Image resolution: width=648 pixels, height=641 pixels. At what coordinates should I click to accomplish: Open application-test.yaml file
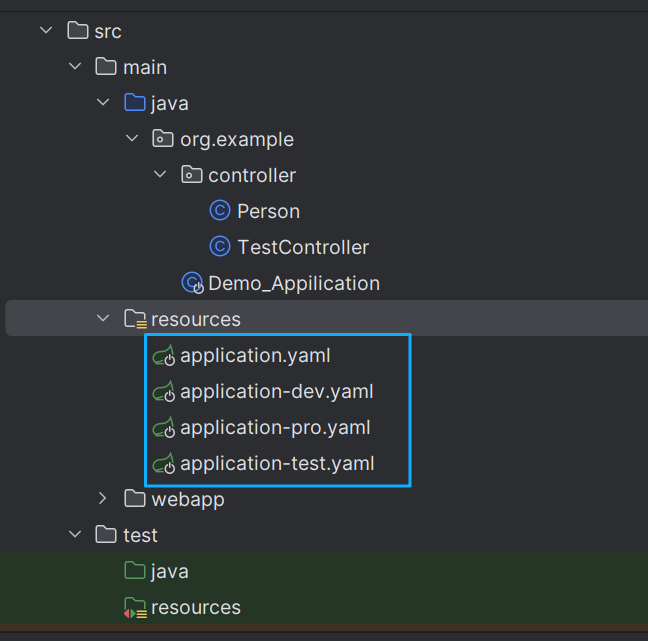pyautogui.click(x=277, y=463)
